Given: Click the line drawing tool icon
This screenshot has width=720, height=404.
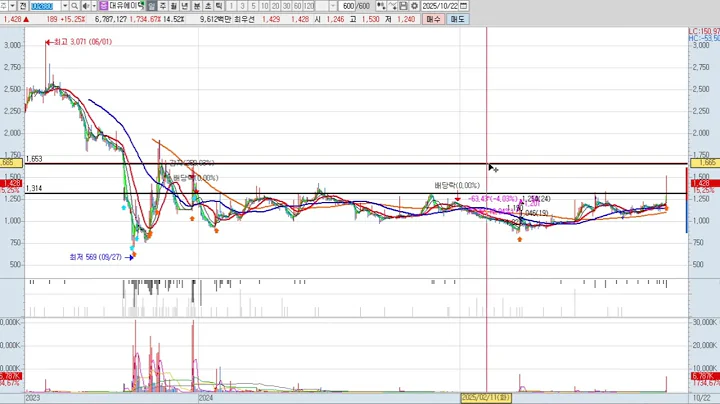Looking at the screenshot, I should [392, 6].
